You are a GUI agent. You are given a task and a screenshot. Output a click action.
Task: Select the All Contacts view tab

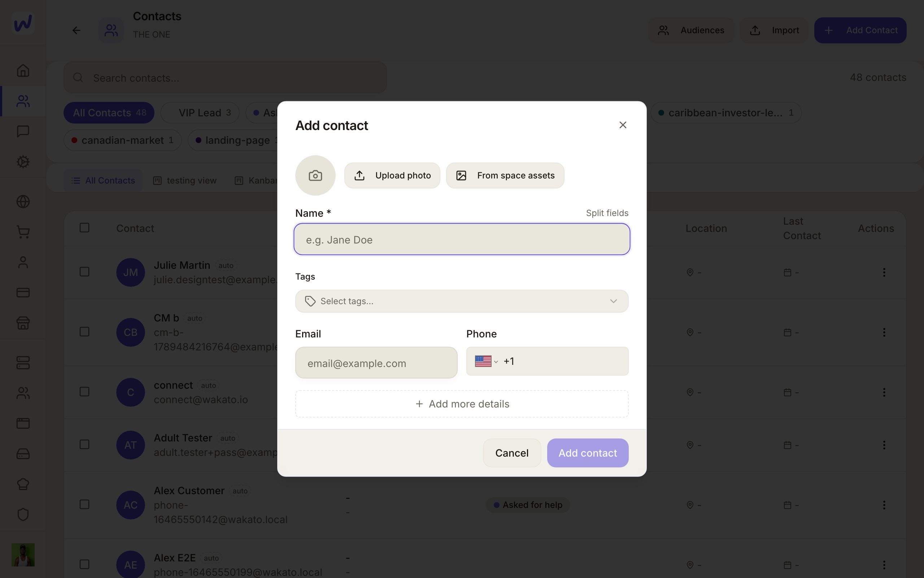(103, 180)
